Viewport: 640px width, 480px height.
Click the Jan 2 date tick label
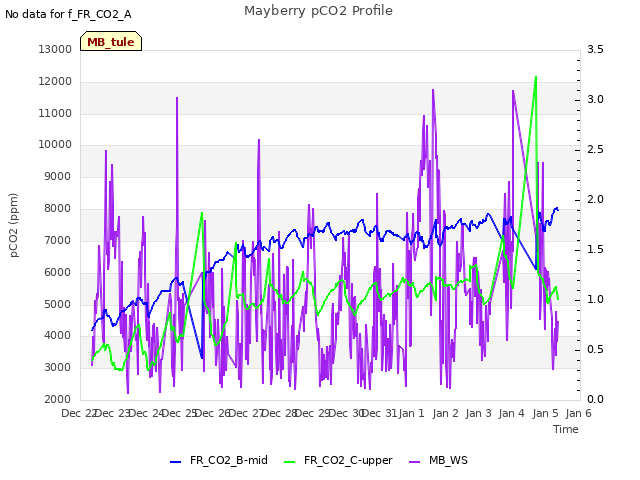pyautogui.click(x=445, y=413)
